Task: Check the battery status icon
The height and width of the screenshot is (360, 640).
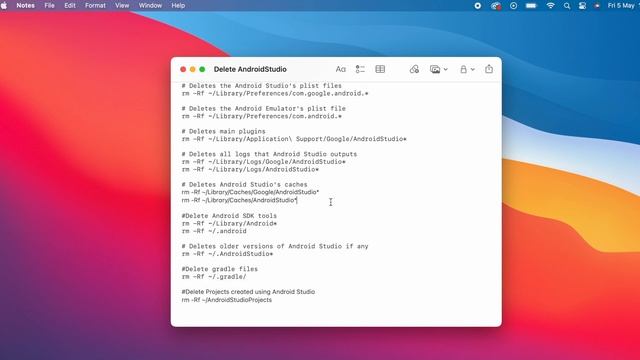Action: click(x=531, y=6)
